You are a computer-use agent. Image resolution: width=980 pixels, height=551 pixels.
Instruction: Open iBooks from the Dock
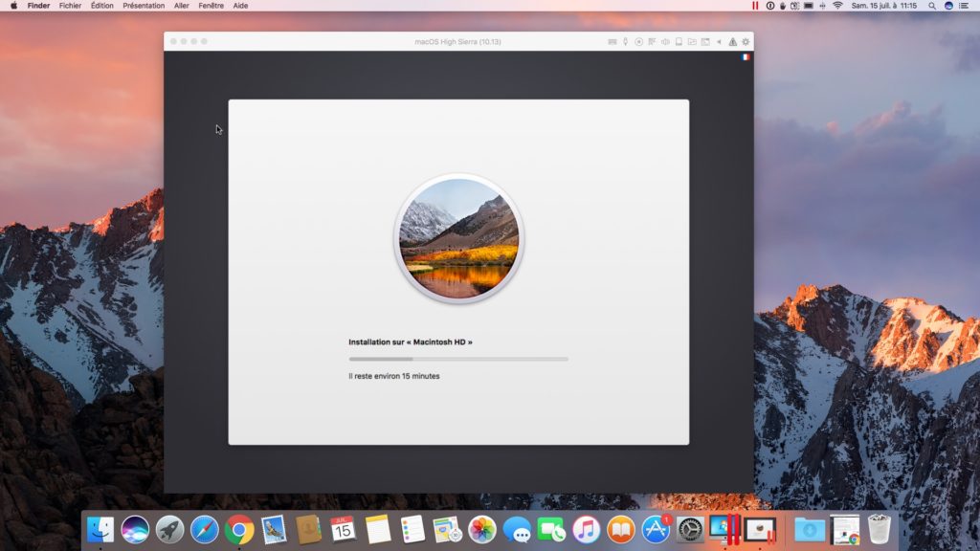coord(620,530)
